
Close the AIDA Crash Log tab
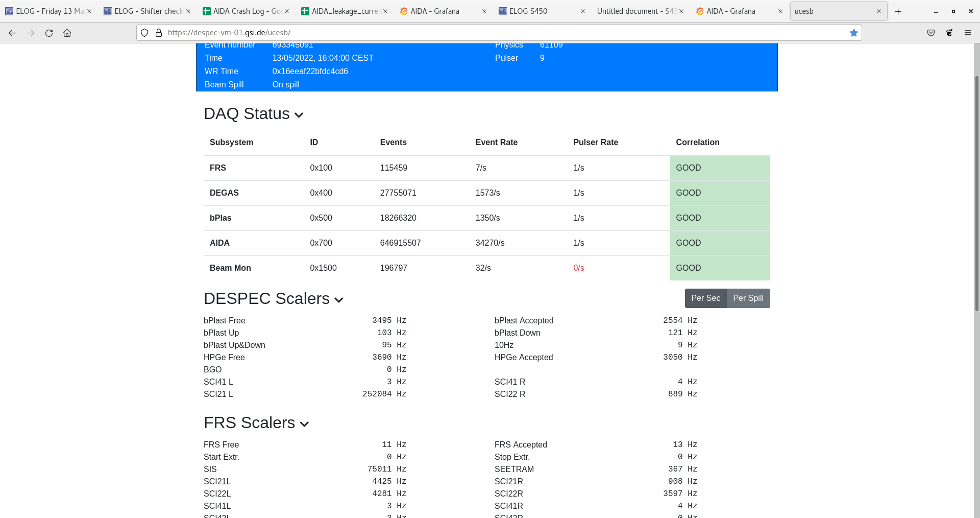(287, 11)
